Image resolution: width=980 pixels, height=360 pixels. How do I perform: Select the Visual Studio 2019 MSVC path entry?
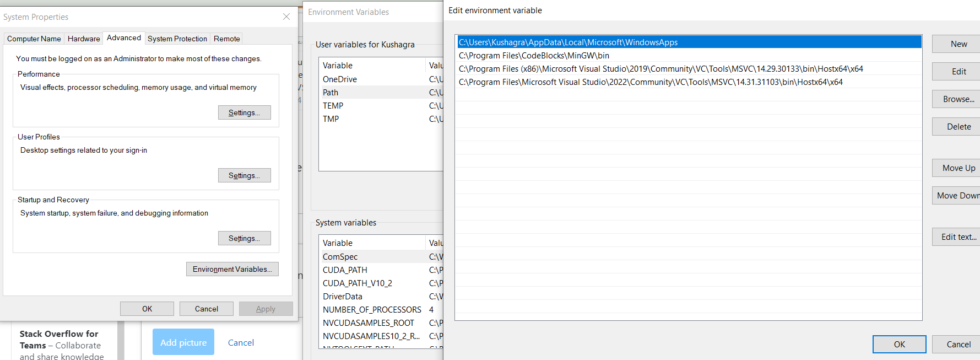tap(689, 69)
